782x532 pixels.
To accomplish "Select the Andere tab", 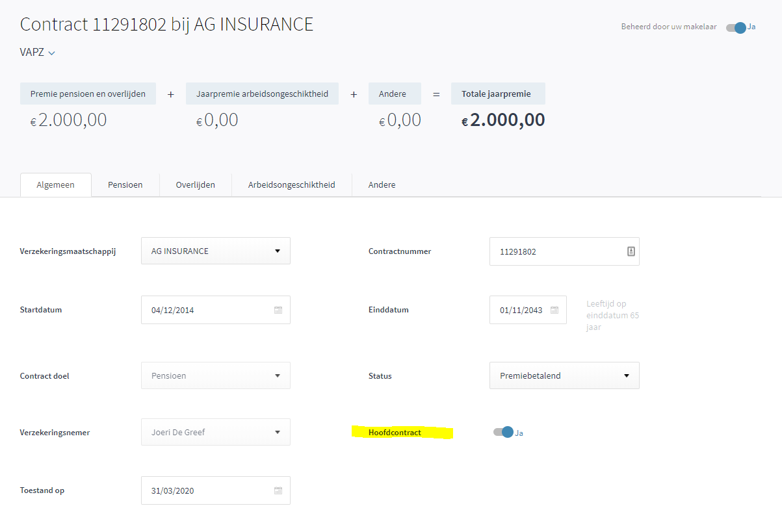I will [x=382, y=185].
